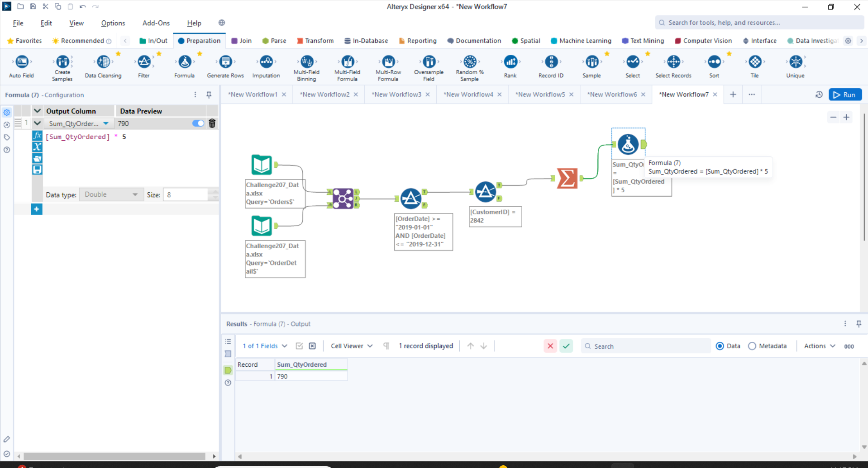868x468 pixels.
Task: Select the Random % Sample tool
Action: click(x=470, y=68)
